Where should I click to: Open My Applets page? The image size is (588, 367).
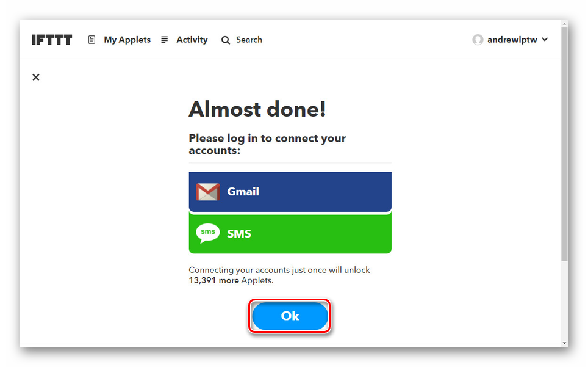(x=127, y=40)
